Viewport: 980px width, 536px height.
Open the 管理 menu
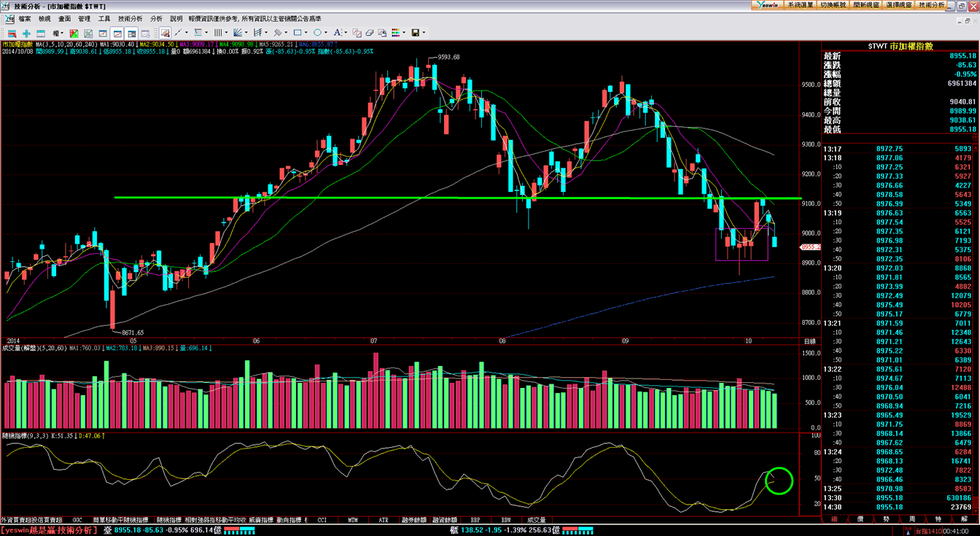[x=85, y=18]
